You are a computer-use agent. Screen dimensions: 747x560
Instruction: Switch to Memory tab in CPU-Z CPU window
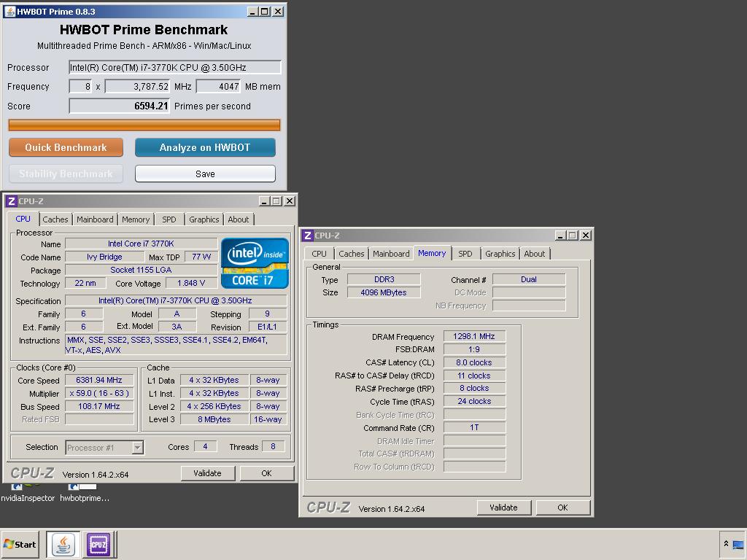coord(136,219)
